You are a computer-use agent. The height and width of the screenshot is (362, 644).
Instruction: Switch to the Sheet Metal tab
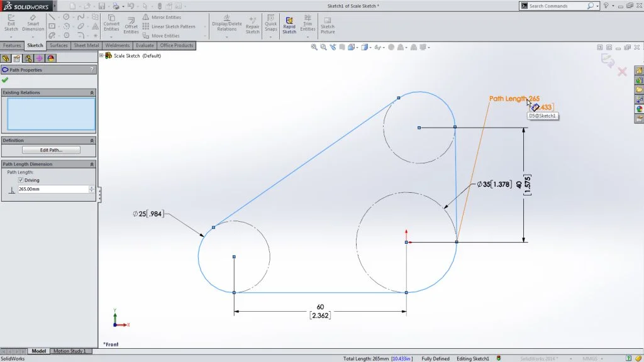(86, 45)
